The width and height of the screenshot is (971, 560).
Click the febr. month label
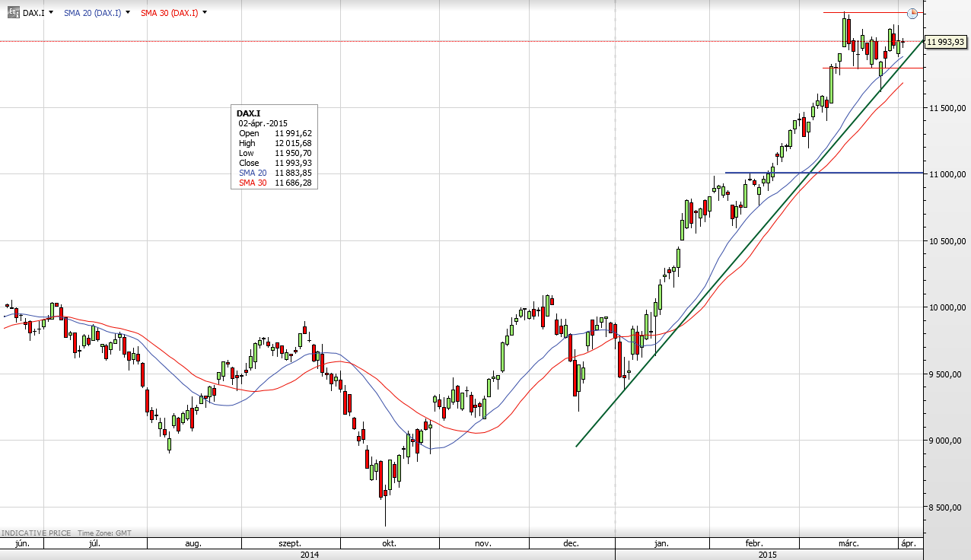(x=753, y=544)
